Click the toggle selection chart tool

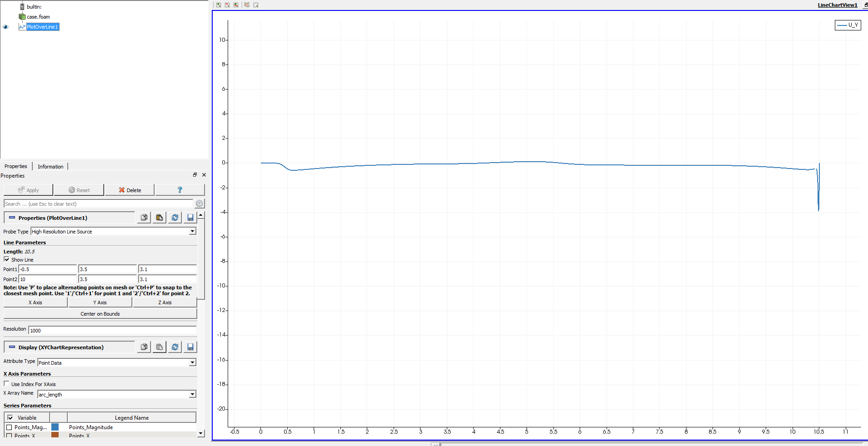(236, 5)
